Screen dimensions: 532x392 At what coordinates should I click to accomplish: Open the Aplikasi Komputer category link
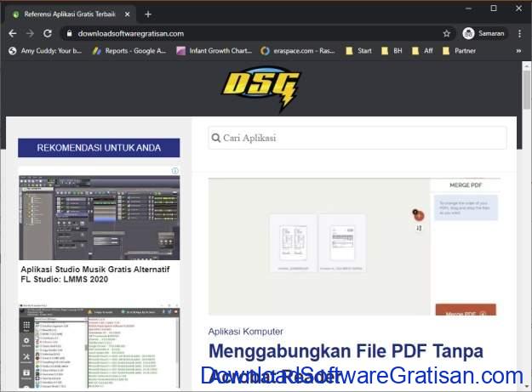246,332
